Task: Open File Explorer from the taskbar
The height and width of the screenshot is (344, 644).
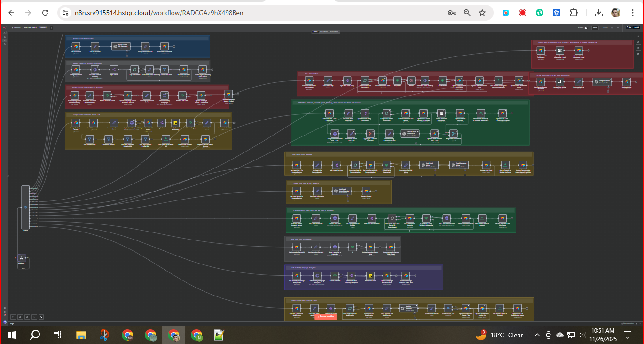Action: point(81,335)
